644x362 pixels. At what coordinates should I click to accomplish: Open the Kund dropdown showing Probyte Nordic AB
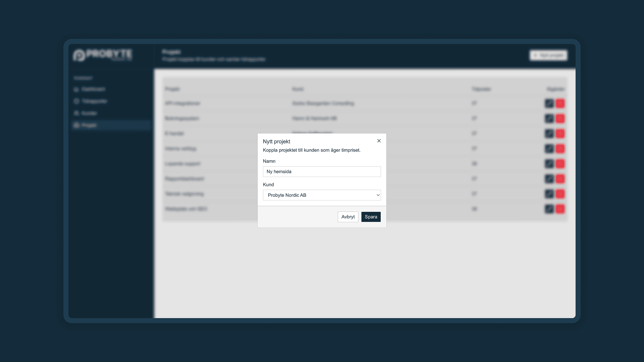click(x=322, y=195)
